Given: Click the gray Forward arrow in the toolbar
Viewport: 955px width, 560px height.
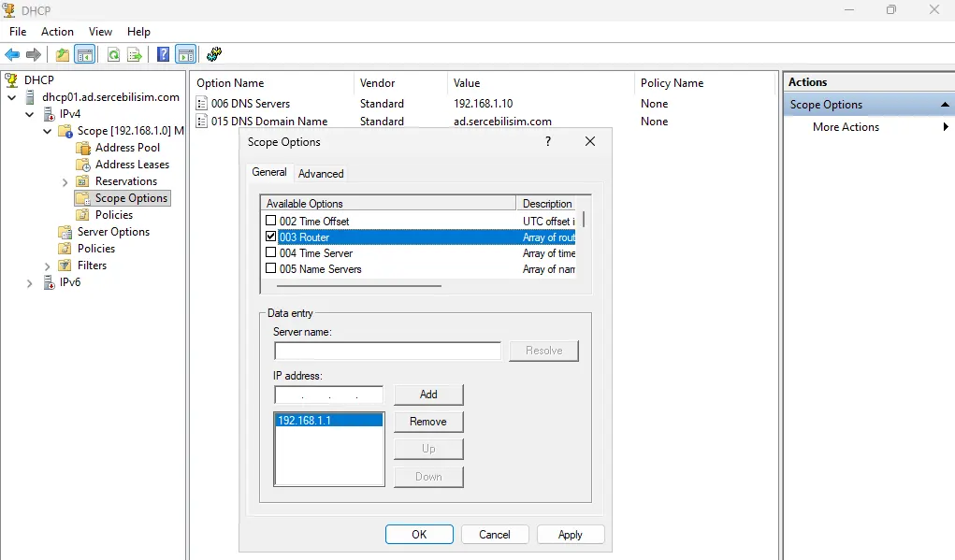Looking at the screenshot, I should tap(34, 55).
